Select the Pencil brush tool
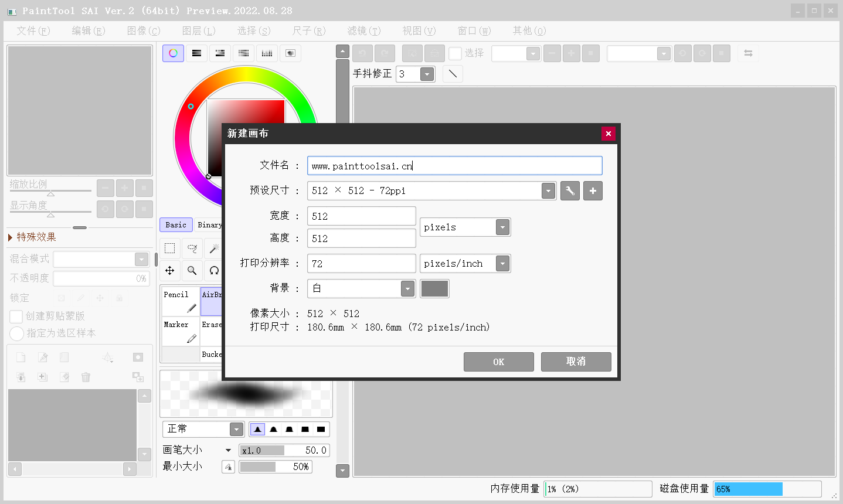843x504 pixels. coord(180,301)
